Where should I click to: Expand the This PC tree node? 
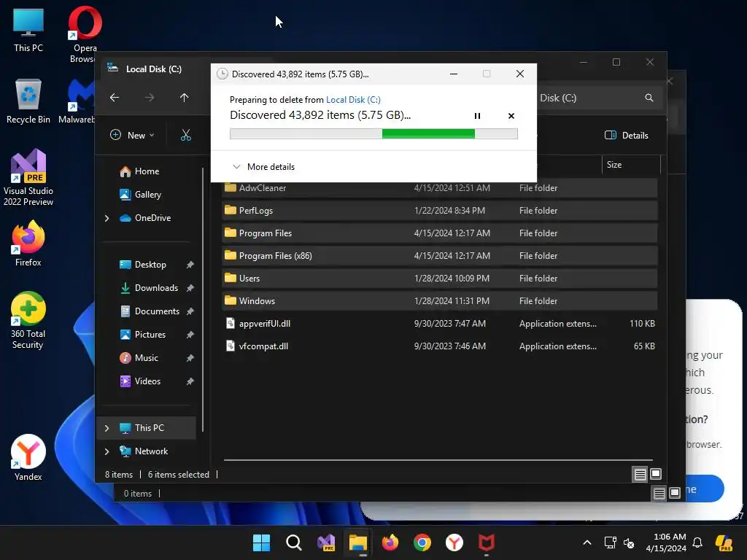click(x=107, y=428)
